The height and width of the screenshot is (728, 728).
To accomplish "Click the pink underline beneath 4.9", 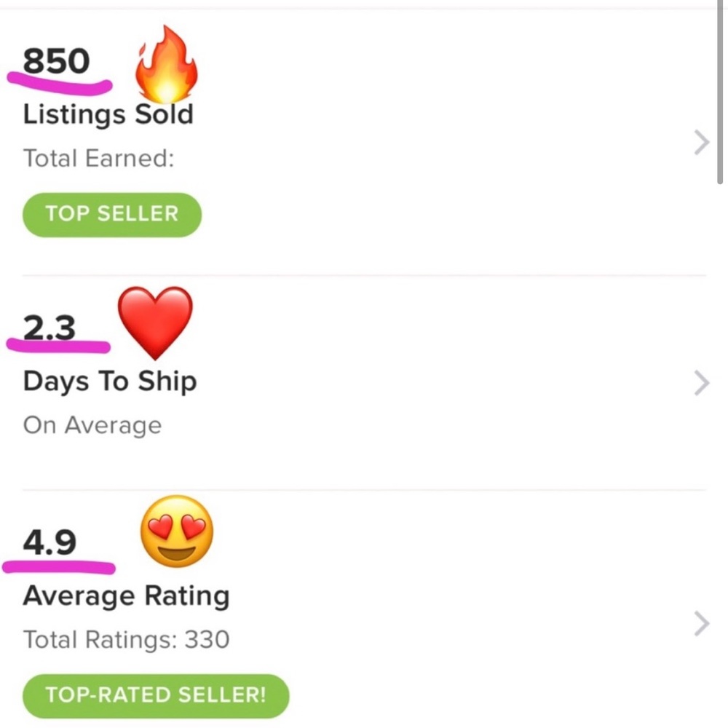I will coord(60,566).
